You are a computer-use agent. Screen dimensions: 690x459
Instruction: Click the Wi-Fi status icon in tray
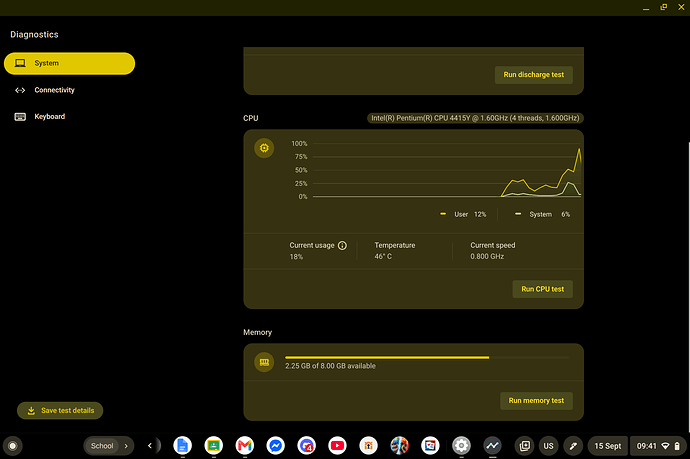pyautogui.click(x=666, y=446)
